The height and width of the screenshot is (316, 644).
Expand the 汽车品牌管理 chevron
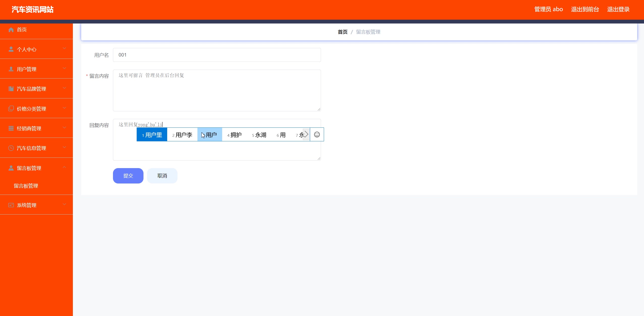65,88
